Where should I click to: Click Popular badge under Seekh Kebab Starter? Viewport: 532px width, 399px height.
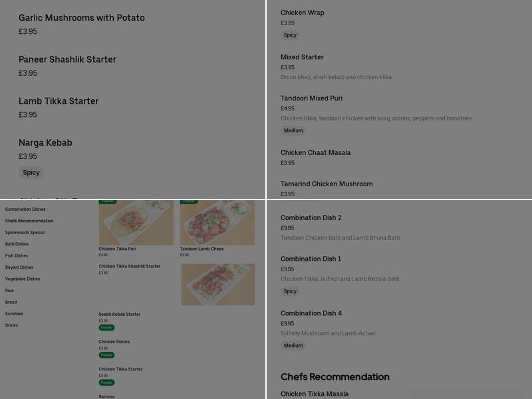click(x=107, y=328)
